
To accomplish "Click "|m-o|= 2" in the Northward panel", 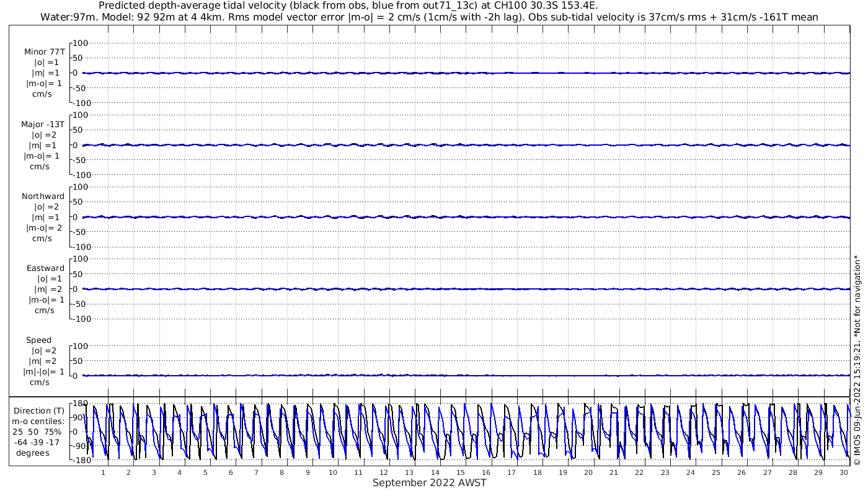I will pos(45,228).
